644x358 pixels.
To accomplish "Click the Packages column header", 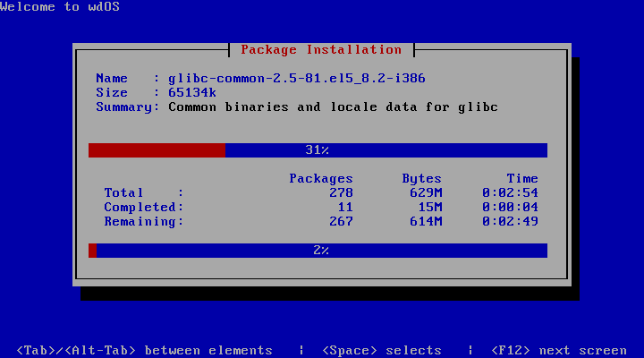I will (x=321, y=179).
